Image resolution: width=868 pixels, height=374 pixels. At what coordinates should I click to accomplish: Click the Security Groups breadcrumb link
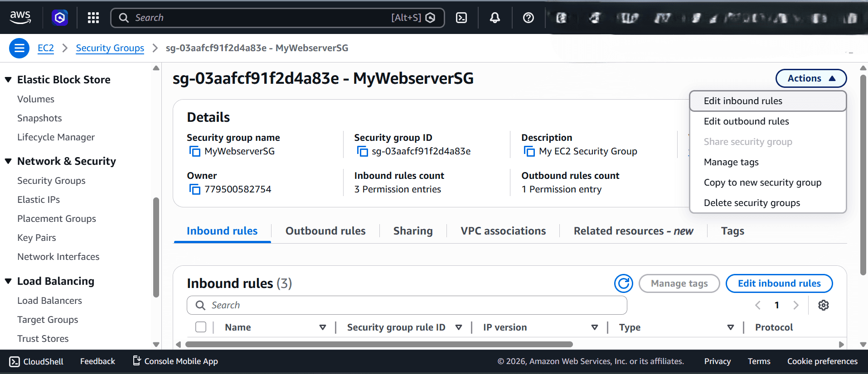coord(110,48)
